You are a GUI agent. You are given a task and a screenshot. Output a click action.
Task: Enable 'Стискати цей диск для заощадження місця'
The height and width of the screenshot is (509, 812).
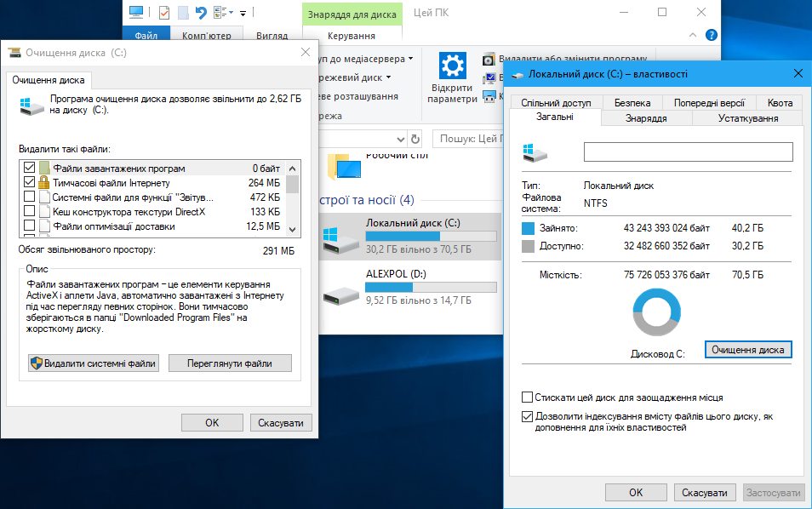(x=528, y=397)
